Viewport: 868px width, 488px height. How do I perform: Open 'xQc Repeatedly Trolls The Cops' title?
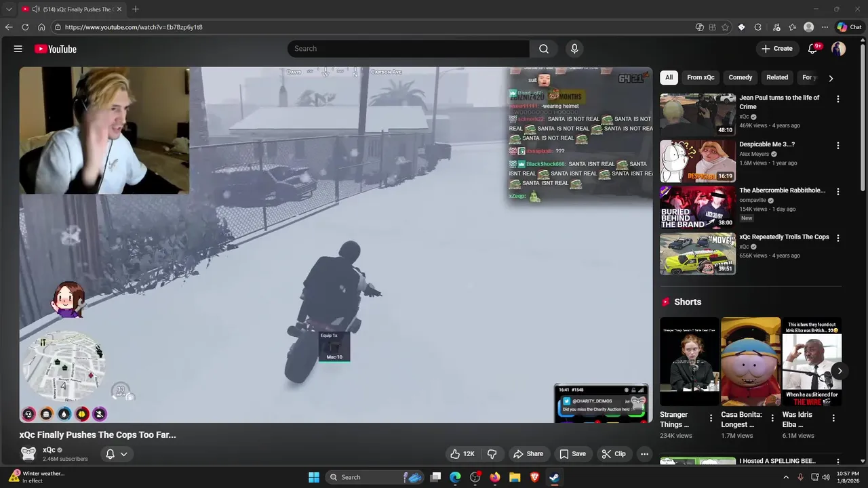tap(784, 237)
